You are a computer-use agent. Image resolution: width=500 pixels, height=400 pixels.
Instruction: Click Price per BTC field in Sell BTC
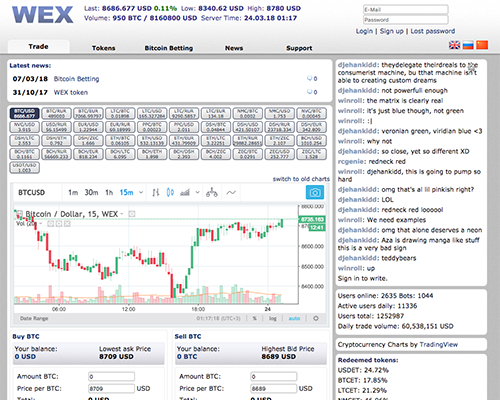(x=274, y=388)
